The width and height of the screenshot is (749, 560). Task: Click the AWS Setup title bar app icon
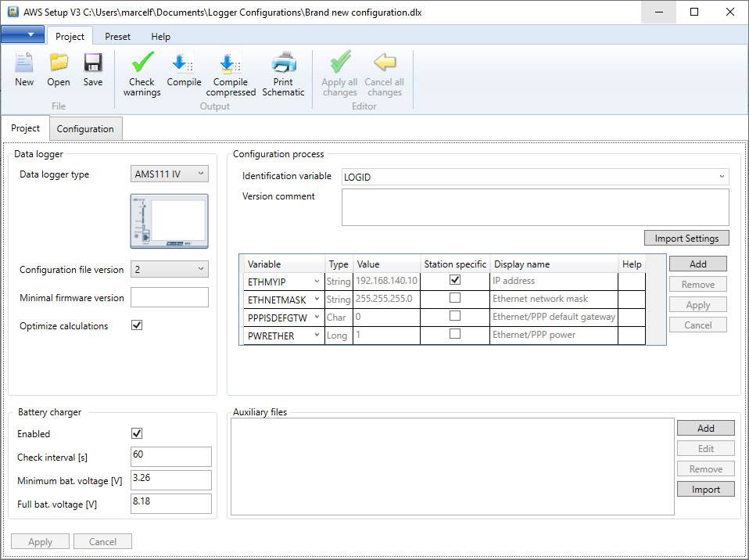click(13, 12)
